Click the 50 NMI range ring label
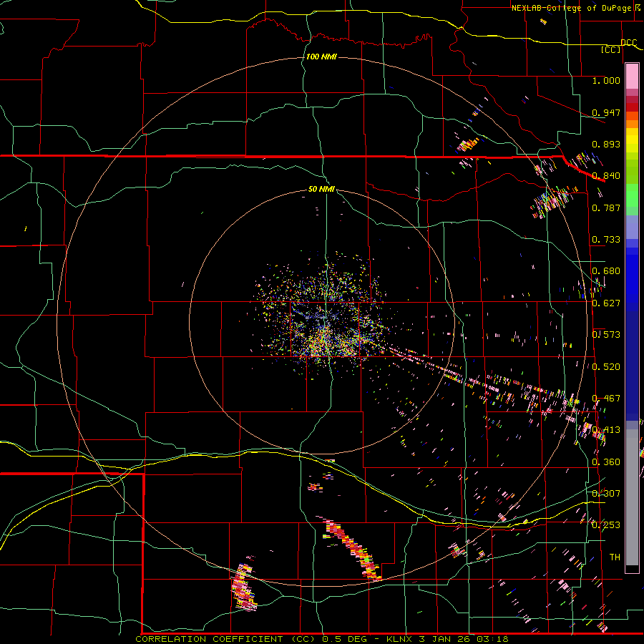The width and height of the screenshot is (644, 644). pyautogui.click(x=321, y=190)
